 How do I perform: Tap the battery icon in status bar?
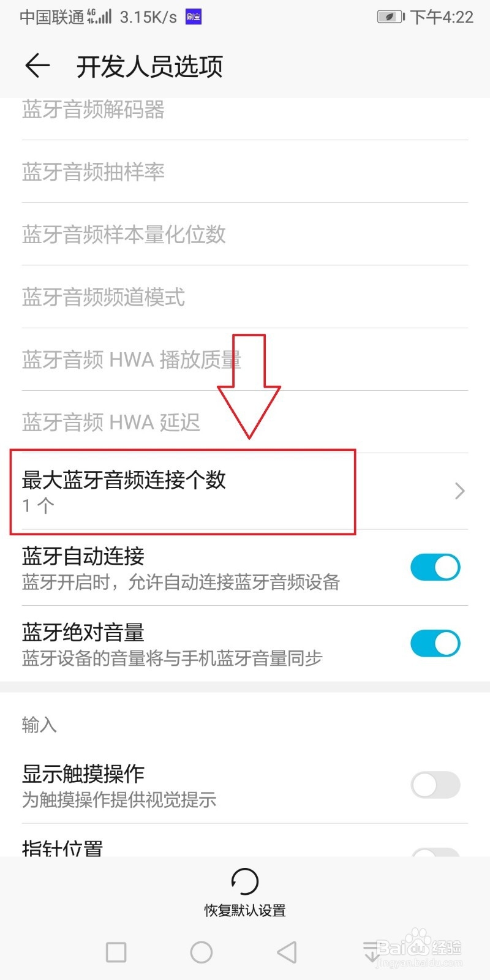(390, 17)
